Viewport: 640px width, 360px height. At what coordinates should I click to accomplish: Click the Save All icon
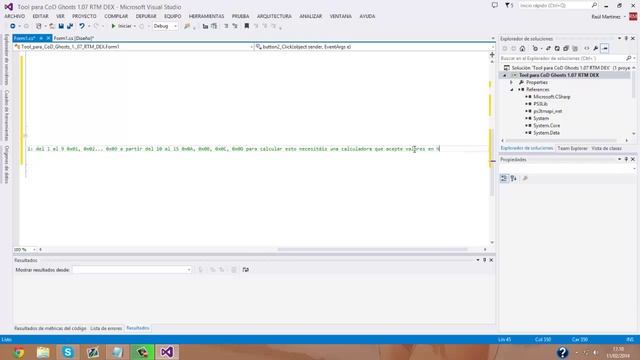pyautogui.click(x=70, y=26)
